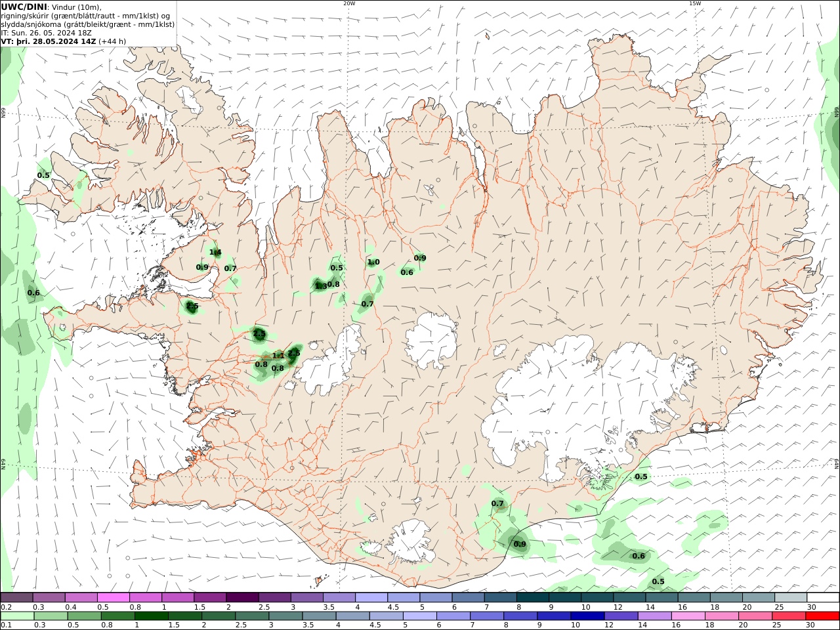Click the 'slydda/snjókoma' legend description line
Viewport: 840px width, 630px height.
[88, 24]
